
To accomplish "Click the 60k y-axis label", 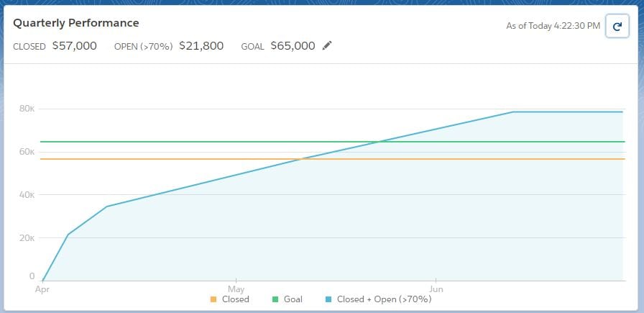I will [x=27, y=152].
